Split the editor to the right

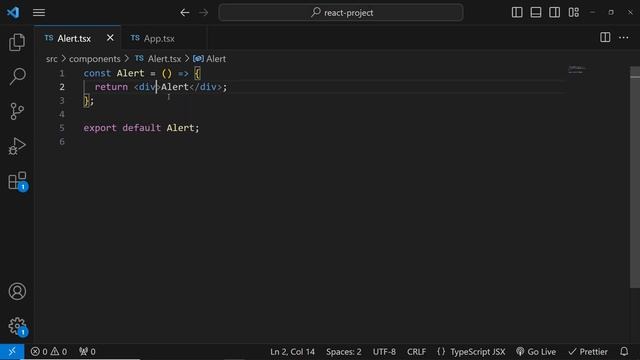(x=605, y=38)
